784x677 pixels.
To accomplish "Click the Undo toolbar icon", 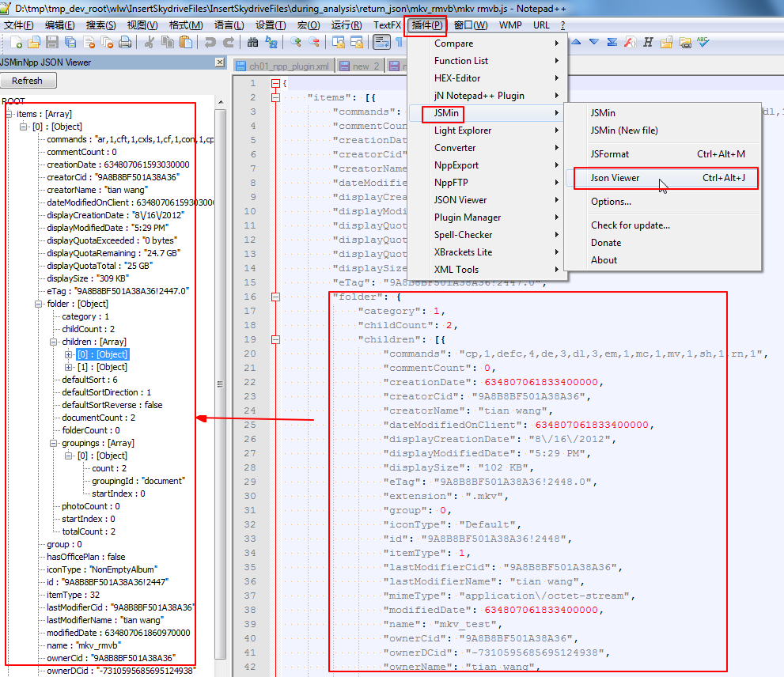I will point(210,43).
